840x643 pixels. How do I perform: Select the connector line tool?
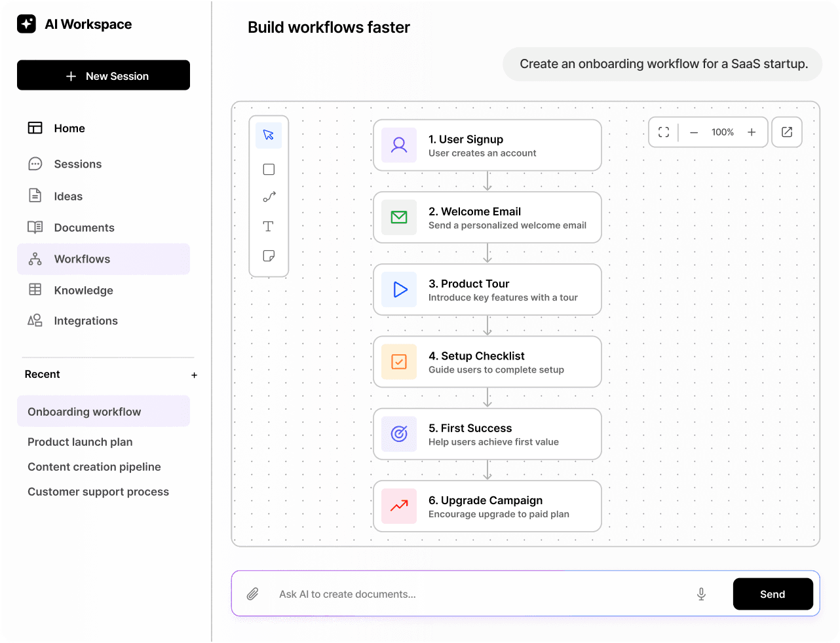[x=269, y=197]
